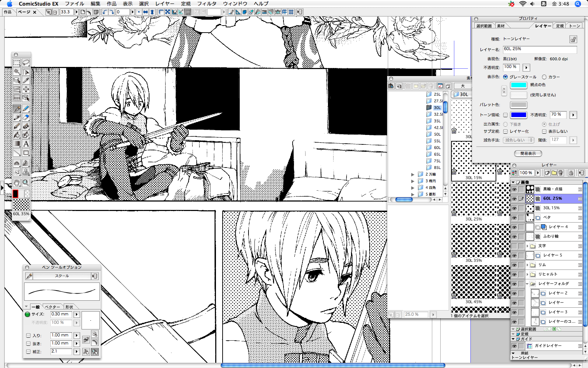Select the hand pan tool
Viewport: 588px width, 368px height.
16,183
